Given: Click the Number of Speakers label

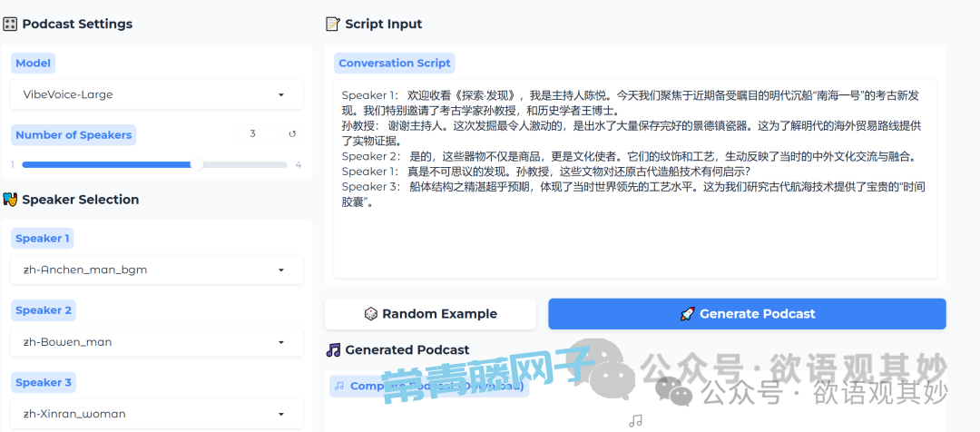Looking at the screenshot, I should click(x=73, y=135).
